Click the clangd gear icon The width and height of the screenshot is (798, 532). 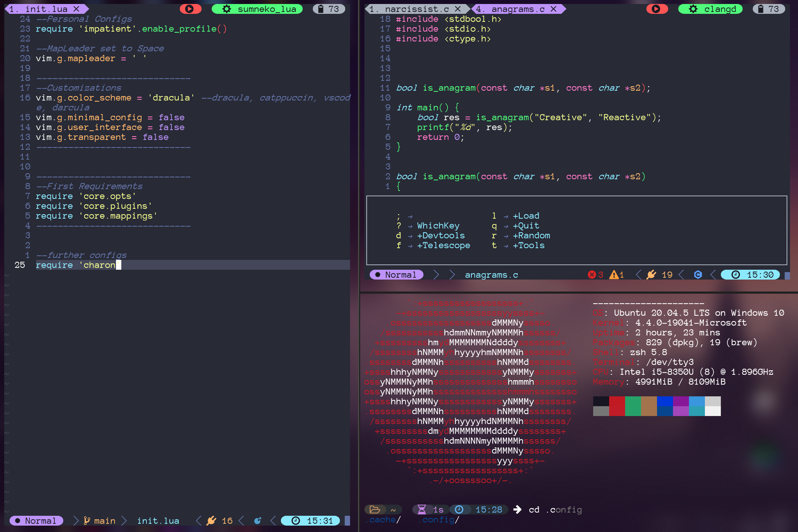click(x=693, y=9)
